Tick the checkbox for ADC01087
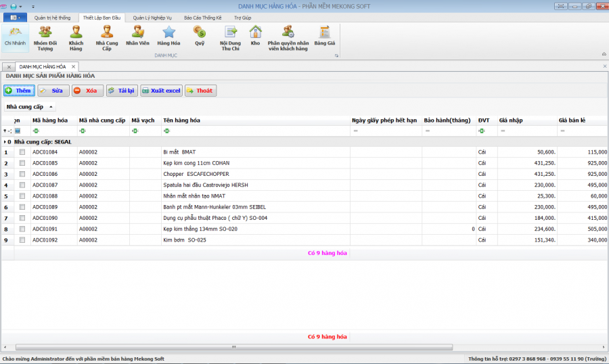609x364 pixels. pyautogui.click(x=22, y=185)
